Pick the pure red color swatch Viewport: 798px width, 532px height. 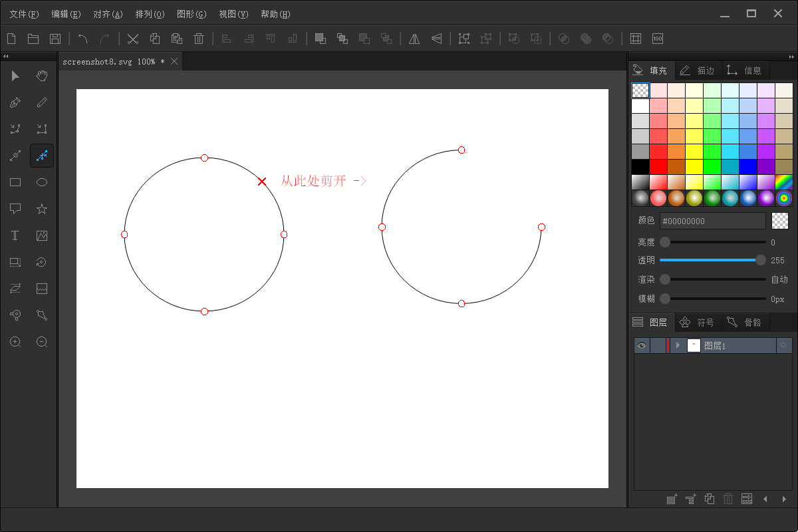click(658, 166)
